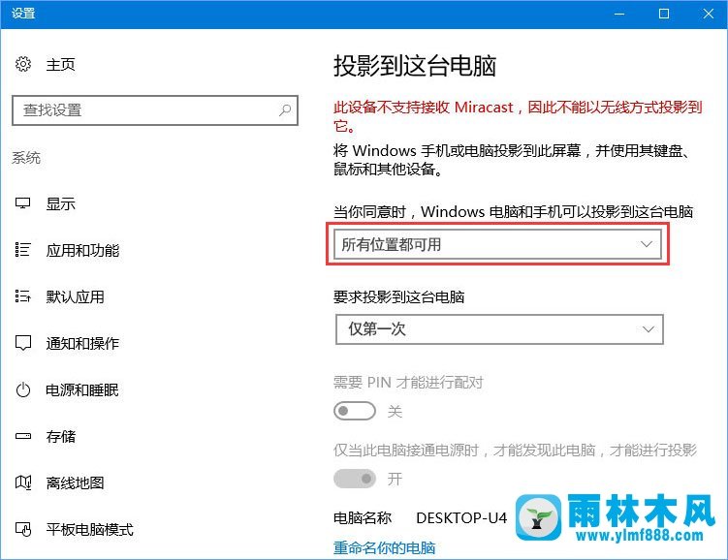Click the 电脑名称 label
The width and height of the screenshot is (728, 560).
point(363,517)
